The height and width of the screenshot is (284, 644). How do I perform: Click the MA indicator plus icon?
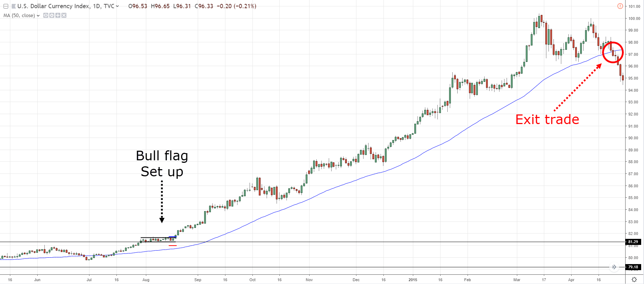click(58, 15)
